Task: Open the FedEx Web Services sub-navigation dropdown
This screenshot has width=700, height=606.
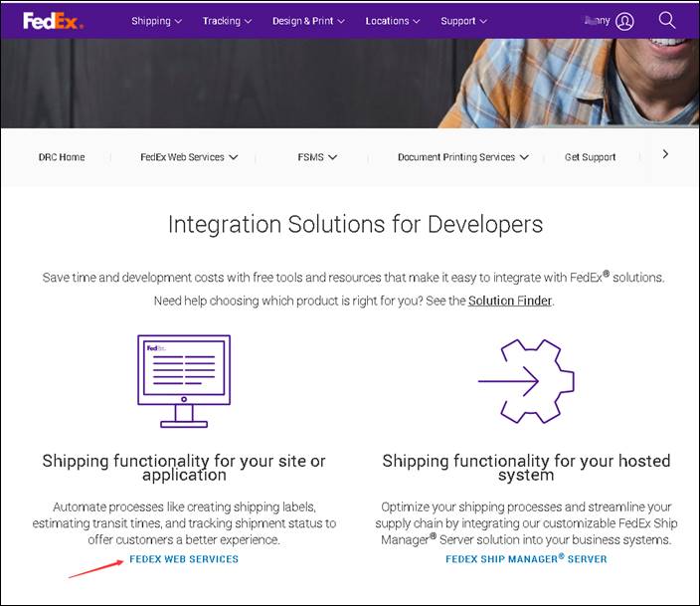Action: click(189, 157)
